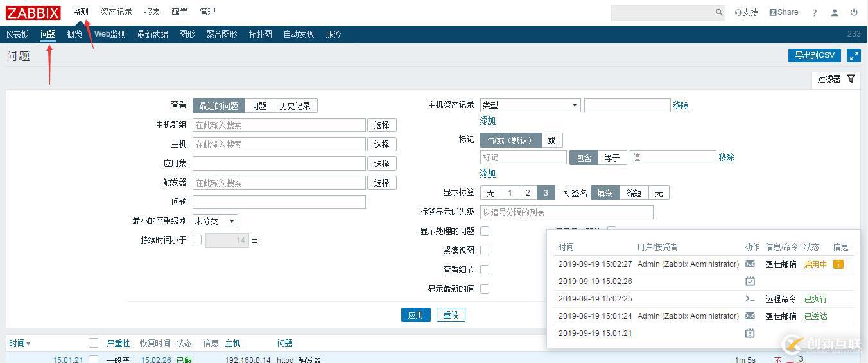Viewport: 868px width, 363px height.
Task: Open the Share link
Action: coord(784,12)
